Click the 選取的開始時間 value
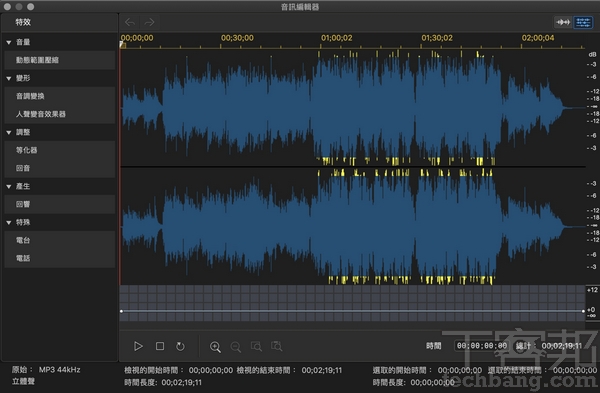The height and width of the screenshot is (393, 600). (x=460, y=370)
